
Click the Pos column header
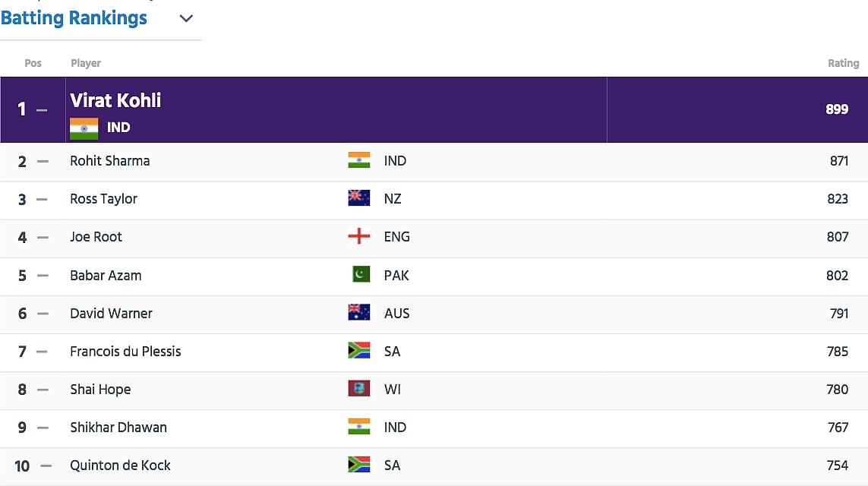coord(33,63)
